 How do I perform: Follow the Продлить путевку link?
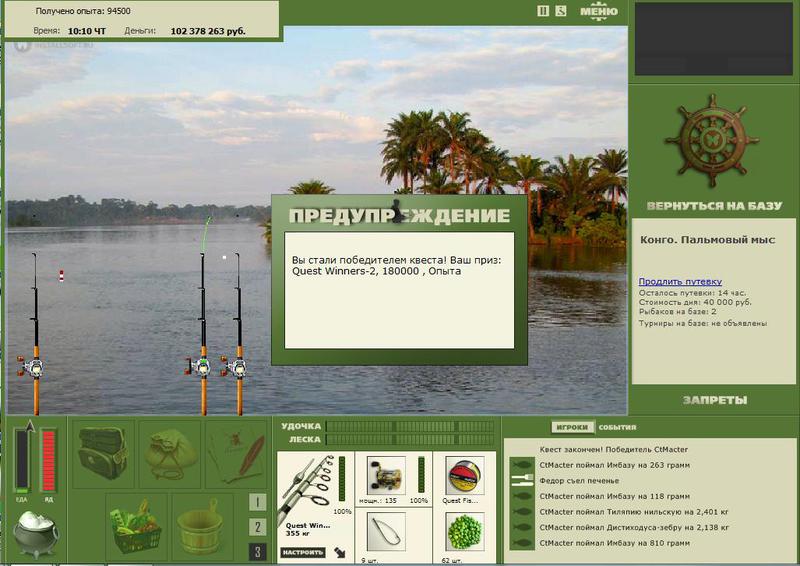680,281
